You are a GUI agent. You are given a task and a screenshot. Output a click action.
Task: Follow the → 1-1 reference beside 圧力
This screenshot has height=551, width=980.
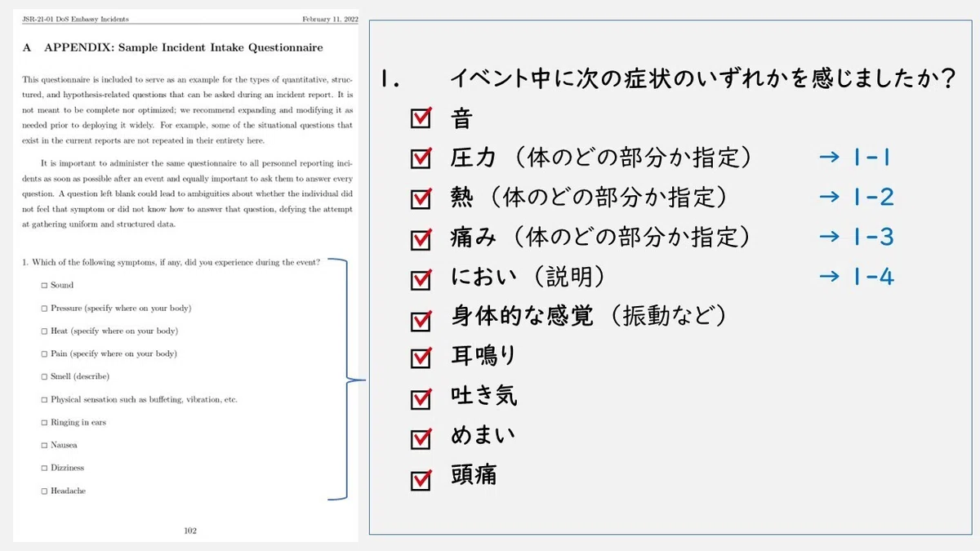(854, 158)
